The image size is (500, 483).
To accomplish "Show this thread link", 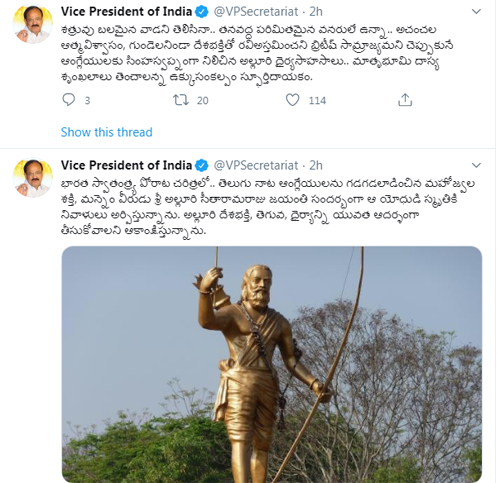I will pyautogui.click(x=106, y=132).
